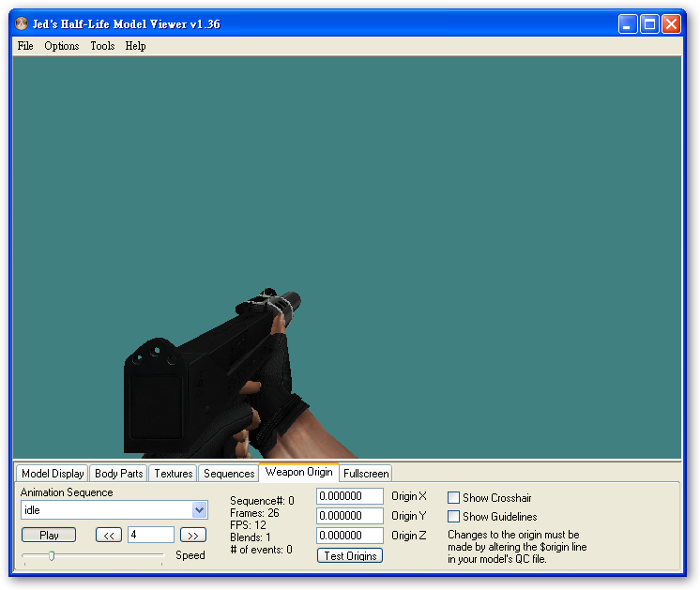Minimize the Model Viewer window
The image size is (700, 590).
627,24
